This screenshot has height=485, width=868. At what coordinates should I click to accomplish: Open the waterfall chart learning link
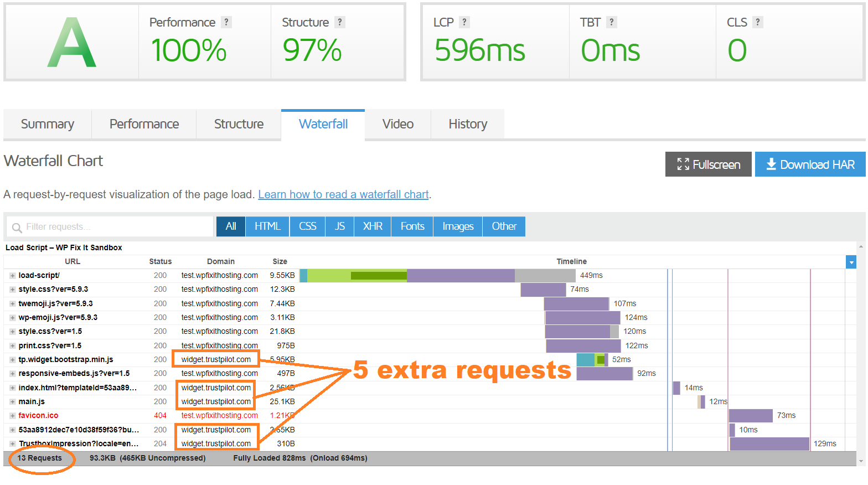tap(343, 194)
